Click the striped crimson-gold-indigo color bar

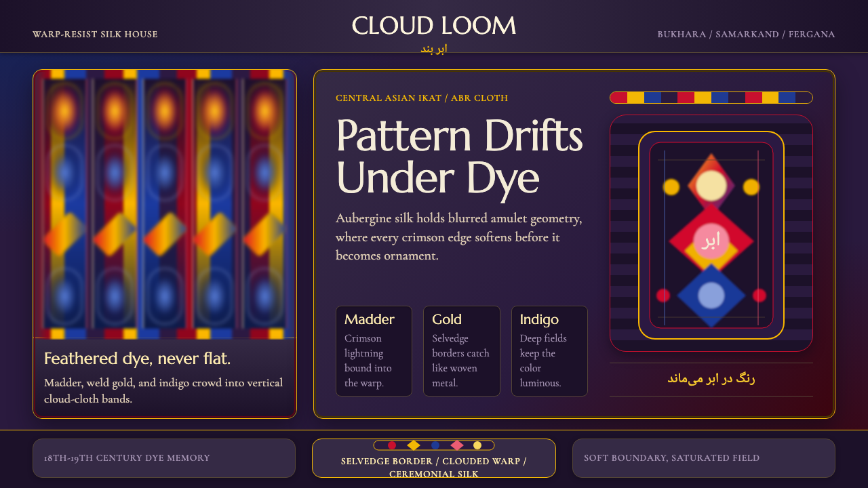coord(711,98)
